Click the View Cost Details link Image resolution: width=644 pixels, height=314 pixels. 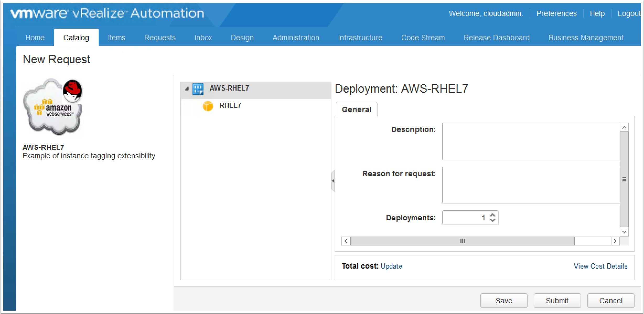[x=600, y=266]
